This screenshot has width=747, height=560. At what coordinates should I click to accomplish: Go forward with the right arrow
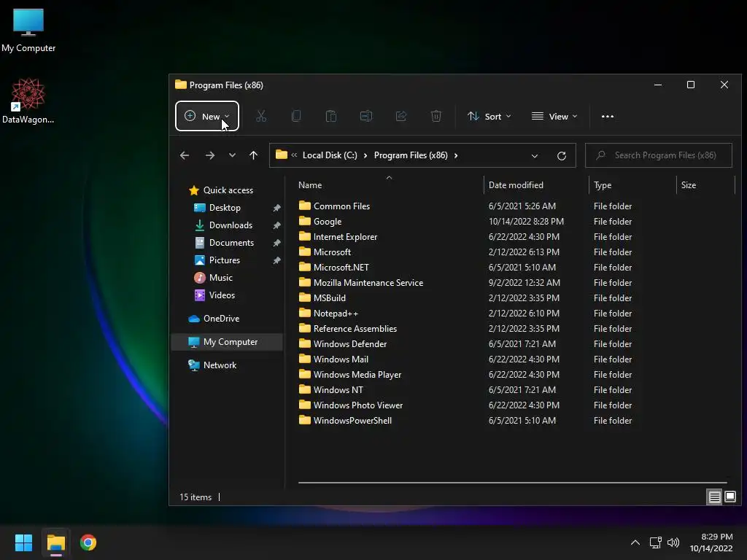coord(209,155)
